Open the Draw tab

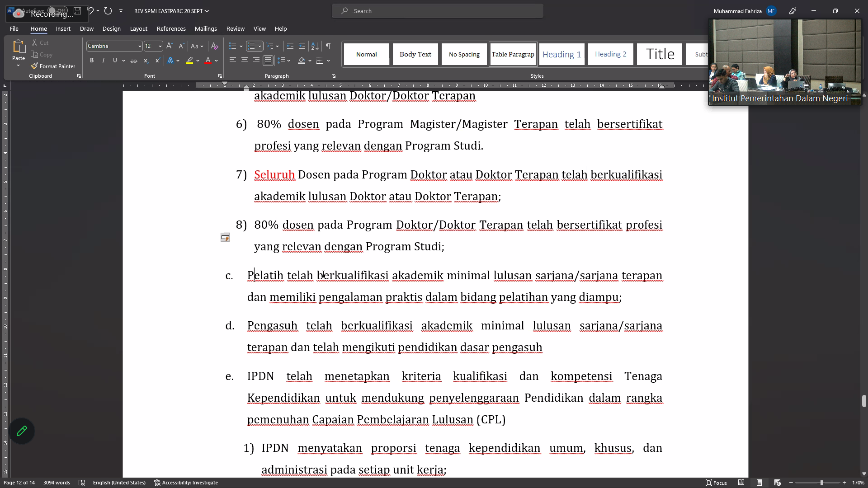tap(87, 28)
